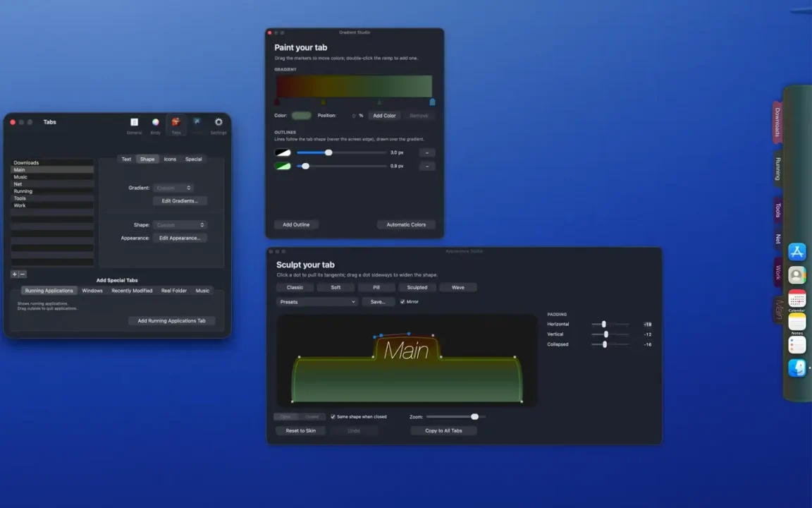Image resolution: width=812 pixels, height=508 pixels.
Task: Select the Tabs pane toolbar icon
Action: point(176,125)
